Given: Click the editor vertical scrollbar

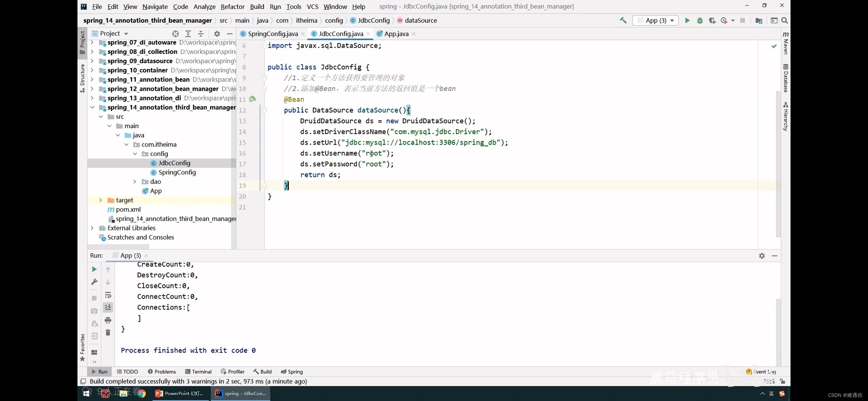Looking at the screenshot, I should point(778,165).
